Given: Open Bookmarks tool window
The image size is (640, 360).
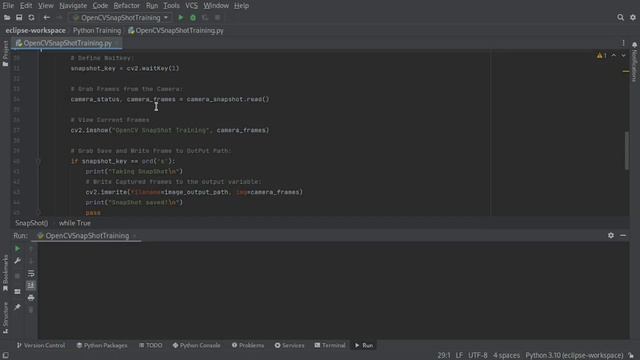Looking at the screenshot, I should (5, 273).
